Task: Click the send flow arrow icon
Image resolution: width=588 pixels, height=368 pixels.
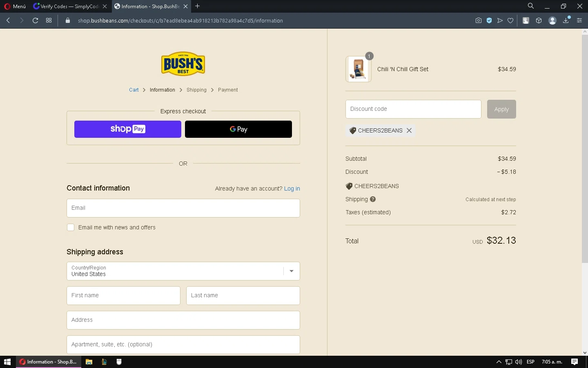Action: 500,20
